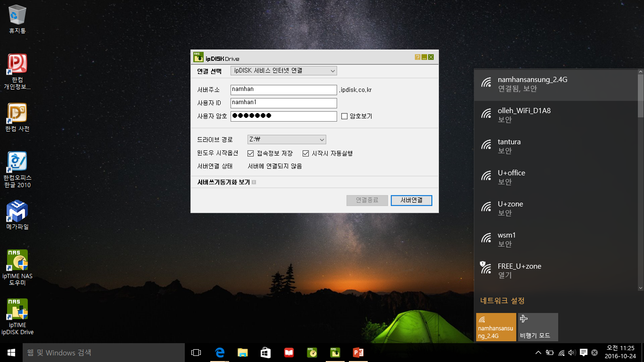
Task: Open the red book app on taskbar
Action: (289, 353)
